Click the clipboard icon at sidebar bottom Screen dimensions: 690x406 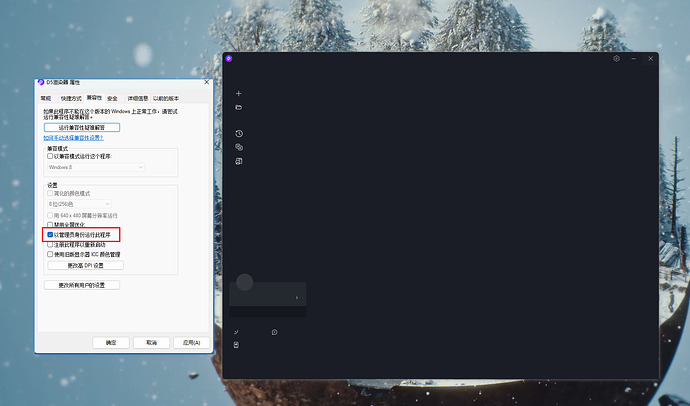coord(237,345)
